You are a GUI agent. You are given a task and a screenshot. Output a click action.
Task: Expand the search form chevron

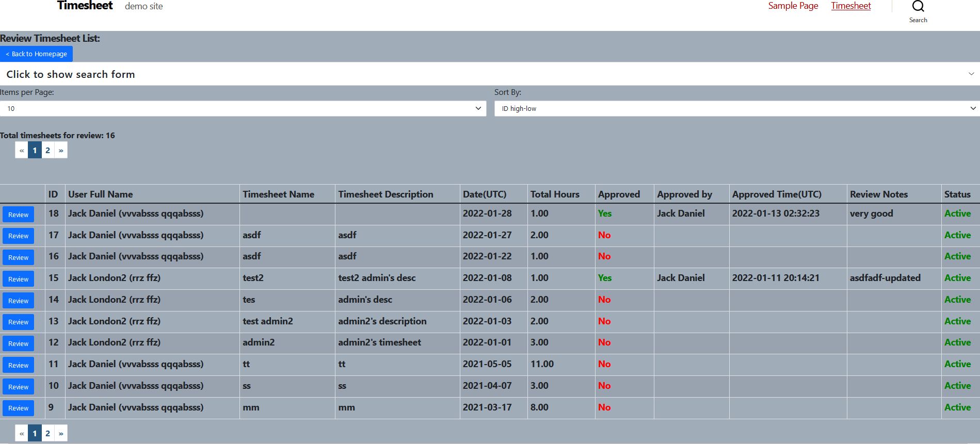tap(971, 74)
